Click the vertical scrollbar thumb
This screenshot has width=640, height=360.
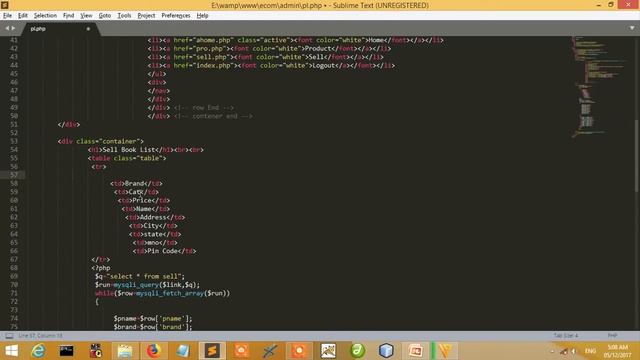pos(637,155)
